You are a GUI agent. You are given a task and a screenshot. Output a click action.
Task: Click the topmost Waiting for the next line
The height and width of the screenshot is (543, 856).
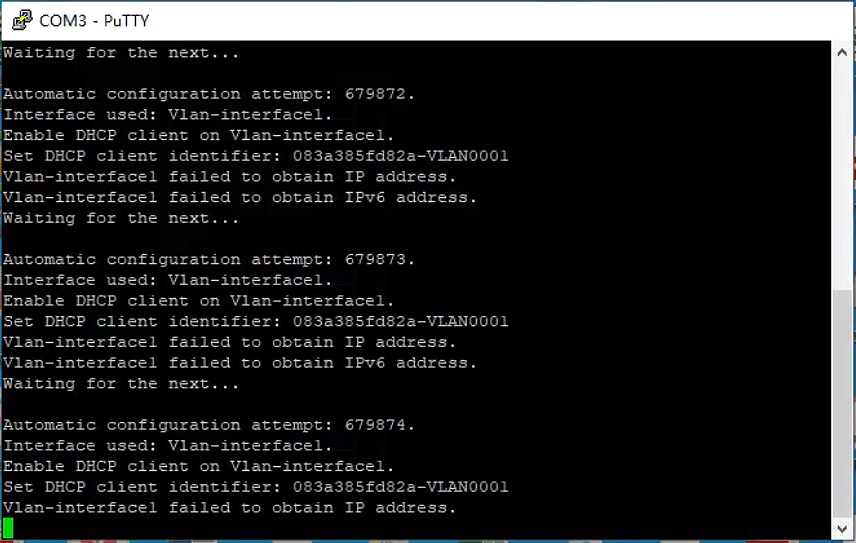click(x=121, y=53)
